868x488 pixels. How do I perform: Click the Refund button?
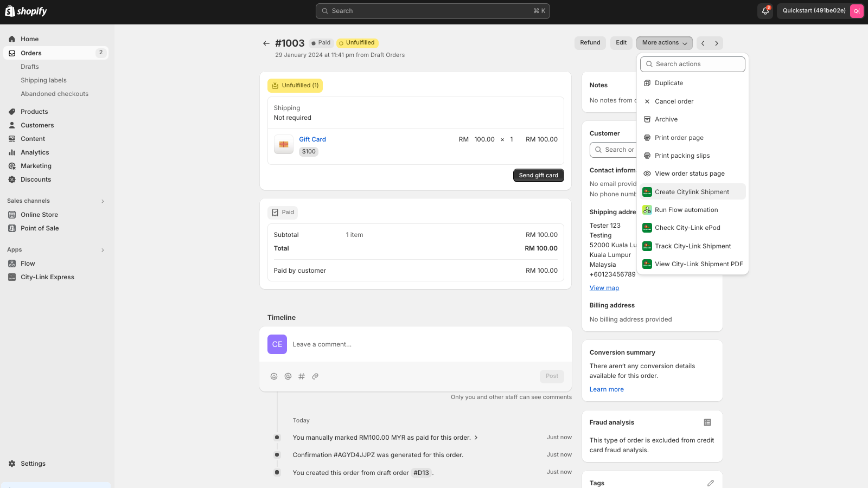click(590, 43)
